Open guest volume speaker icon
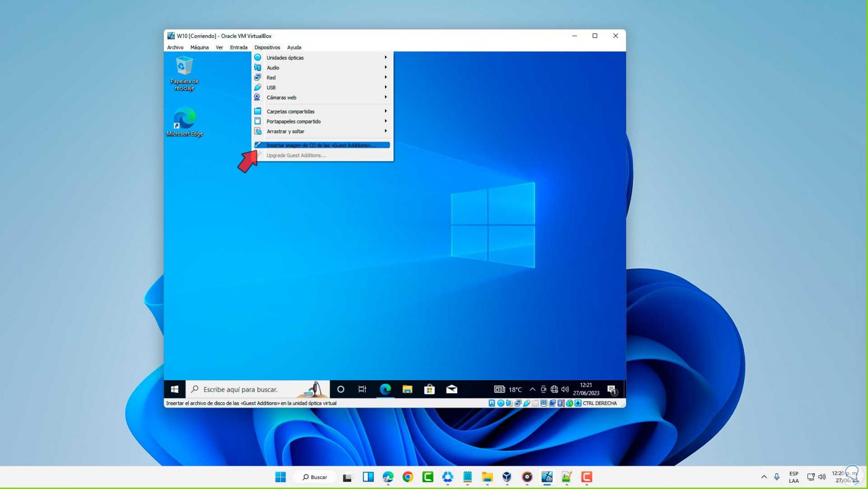Screen dimensions: 868x489 pyautogui.click(x=565, y=390)
